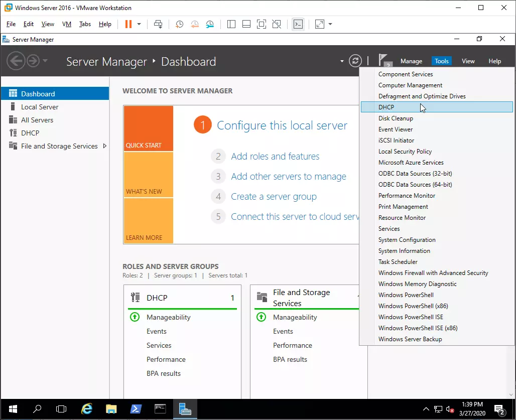The height and width of the screenshot is (420, 516).
Task: Launch Internet Explorer from taskbar
Action: [x=86, y=409]
